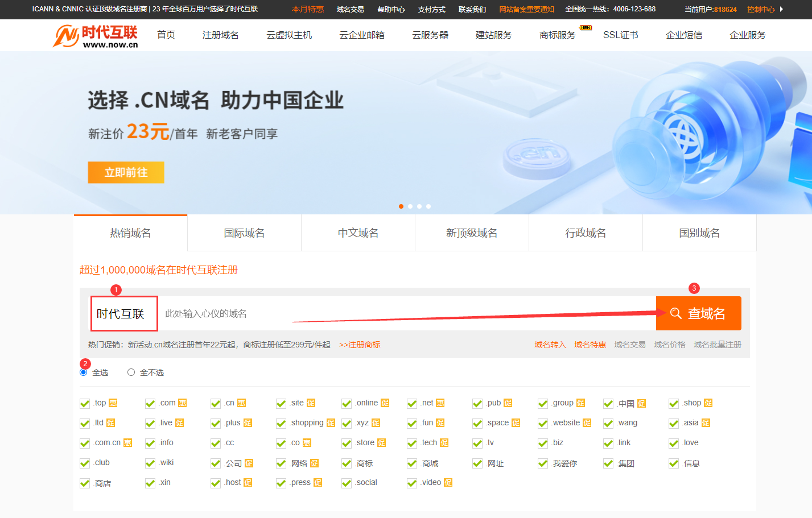The height and width of the screenshot is (518, 812).
Task: Uncheck the .xin domain checkbox
Action: point(150,483)
